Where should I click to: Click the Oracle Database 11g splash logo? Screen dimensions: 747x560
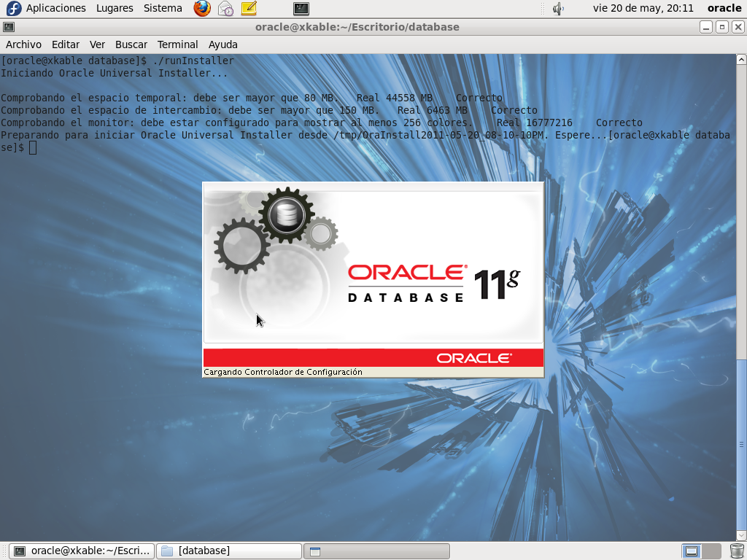click(x=434, y=284)
